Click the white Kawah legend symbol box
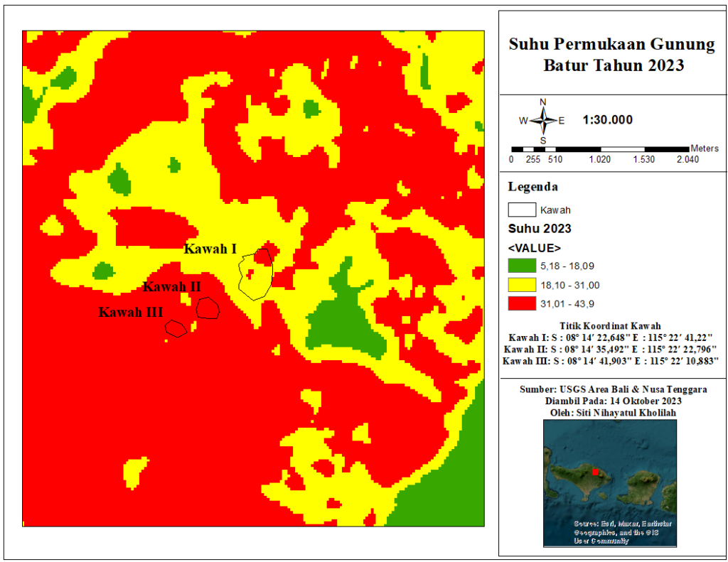Image resolution: width=728 pixels, height=562 pixels. pyautogui.click(x=521, y=210)
